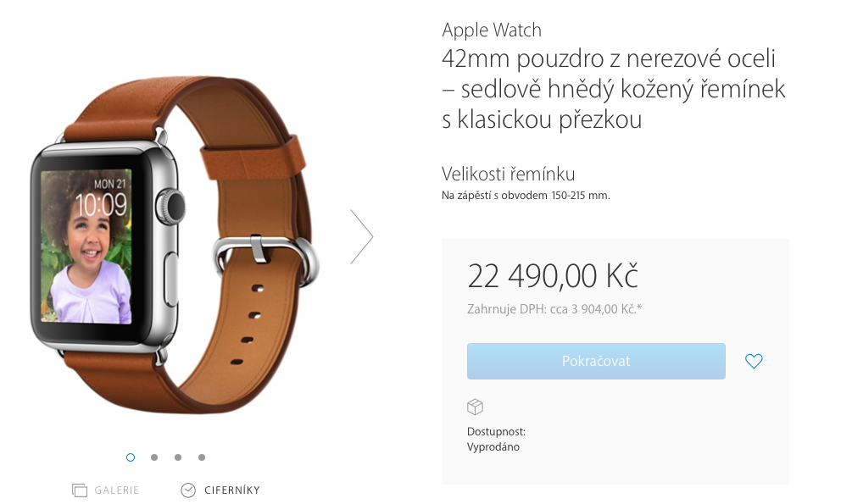Click the shipping box availability icon

[475, 407]
